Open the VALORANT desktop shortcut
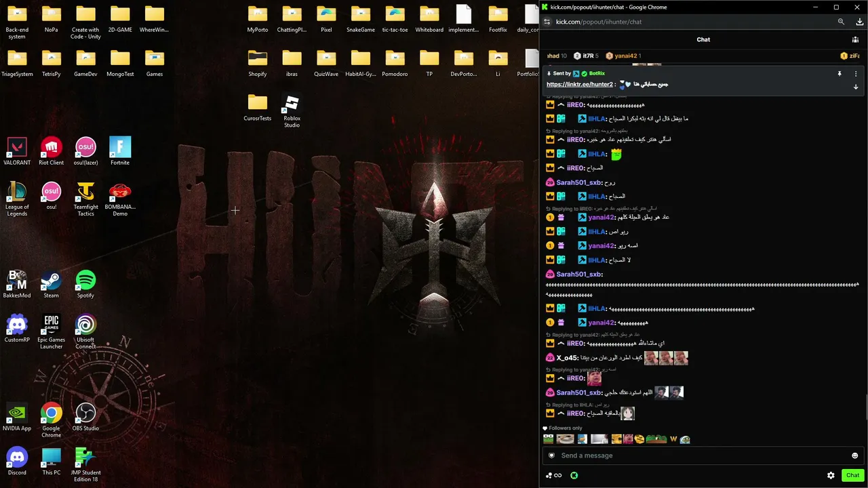 click(17, 152)
